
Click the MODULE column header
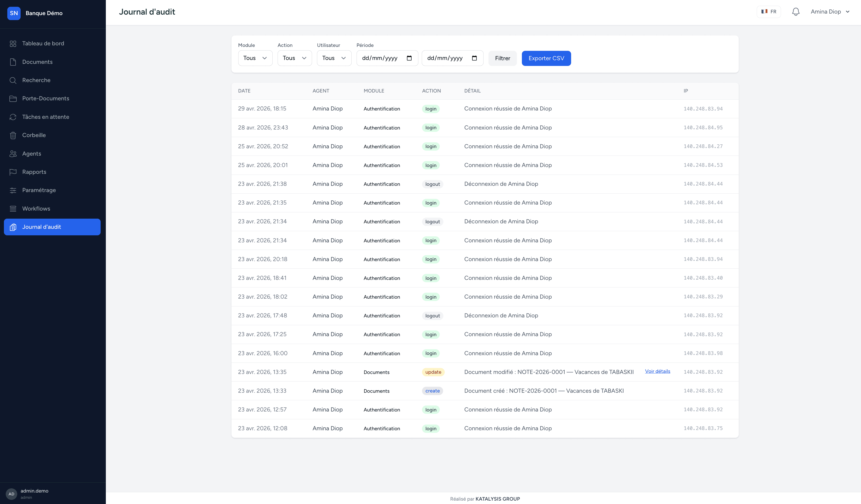coord(374,91)
